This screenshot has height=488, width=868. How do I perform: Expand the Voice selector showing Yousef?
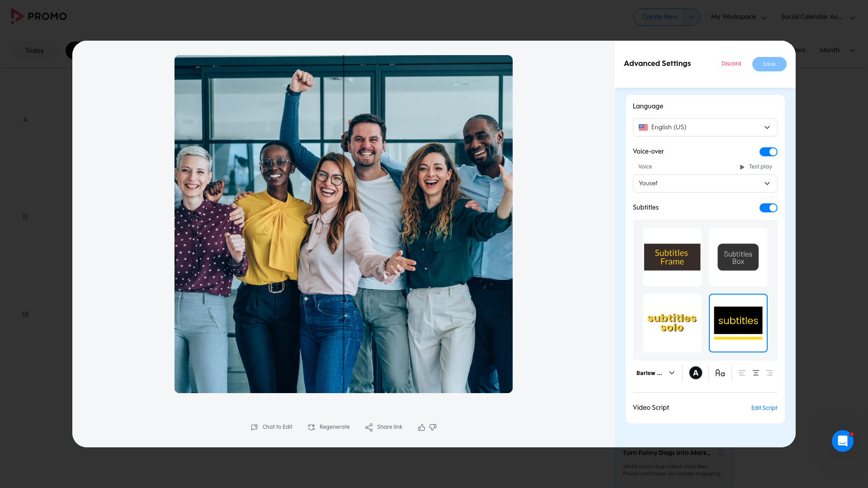coord(705,183)
